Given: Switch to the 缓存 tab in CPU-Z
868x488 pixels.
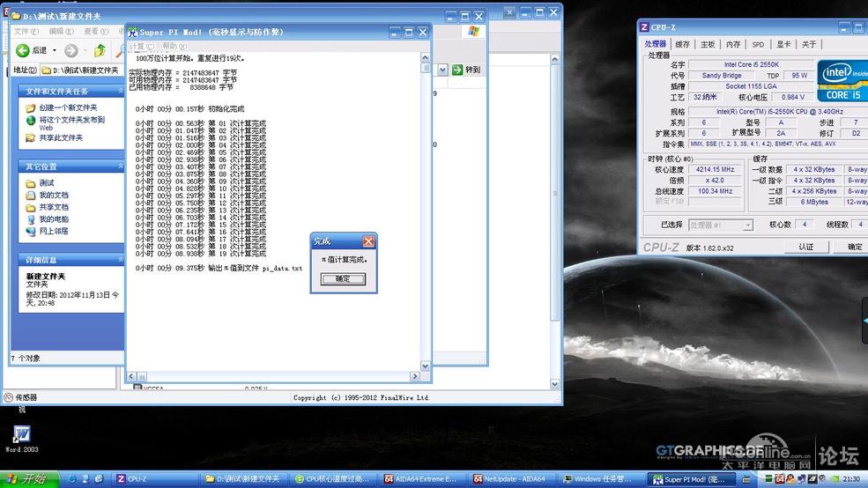Looking at the screenshot, I should click(x=683, y=44).
